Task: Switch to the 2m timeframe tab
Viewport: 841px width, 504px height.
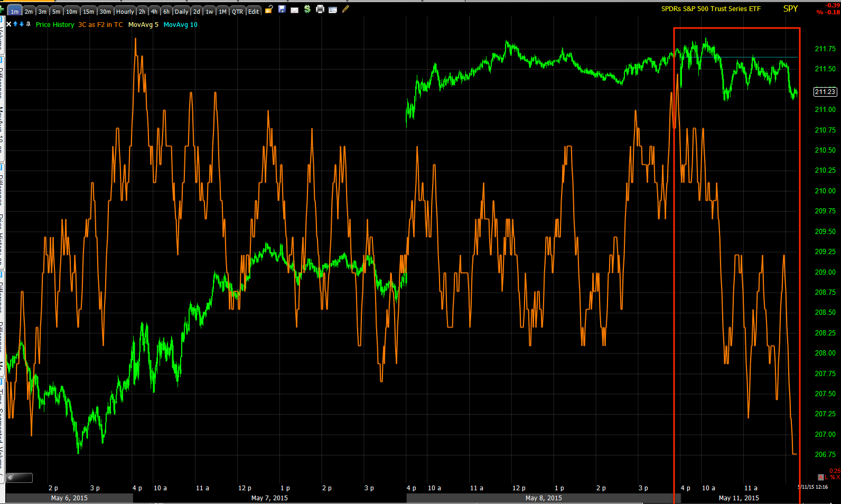Action: pyautogui.click(x=29, y=11)
